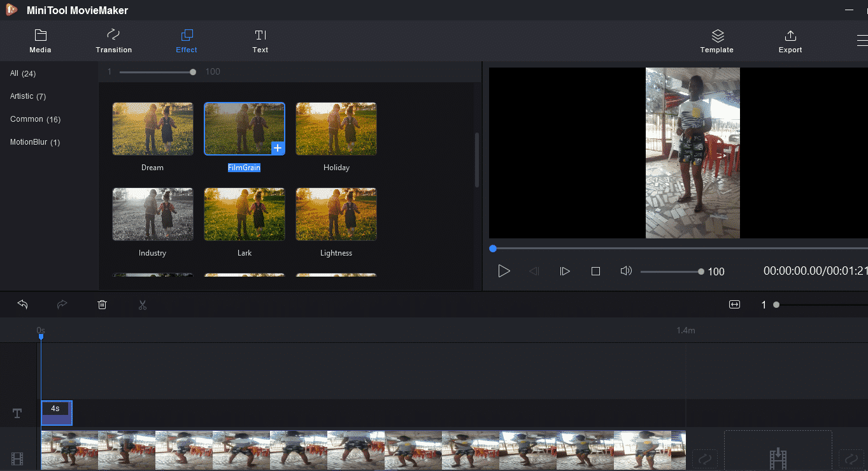Mute the preview volume speaker icon
Image resolution: width=868 pixels, height=471 pixels.
[625, 271]
